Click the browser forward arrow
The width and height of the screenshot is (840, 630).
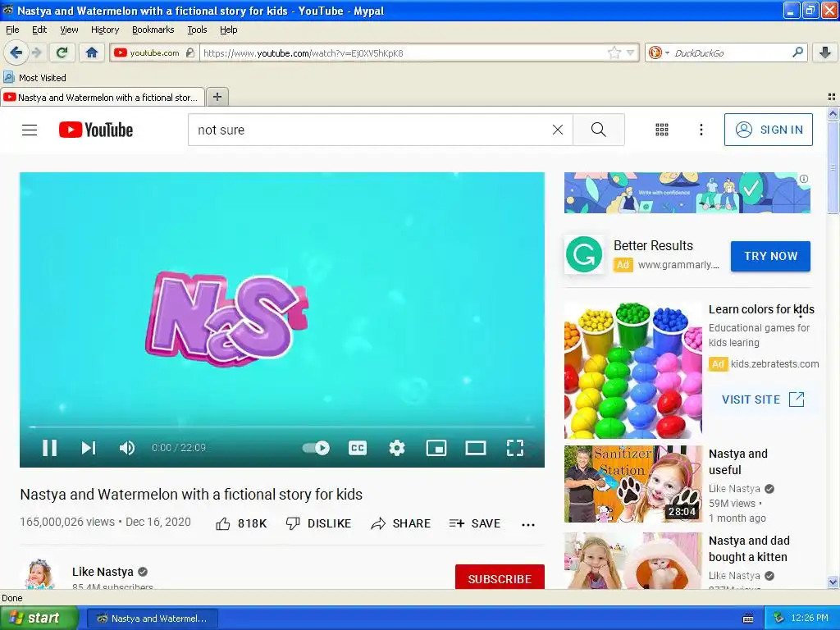36,52
